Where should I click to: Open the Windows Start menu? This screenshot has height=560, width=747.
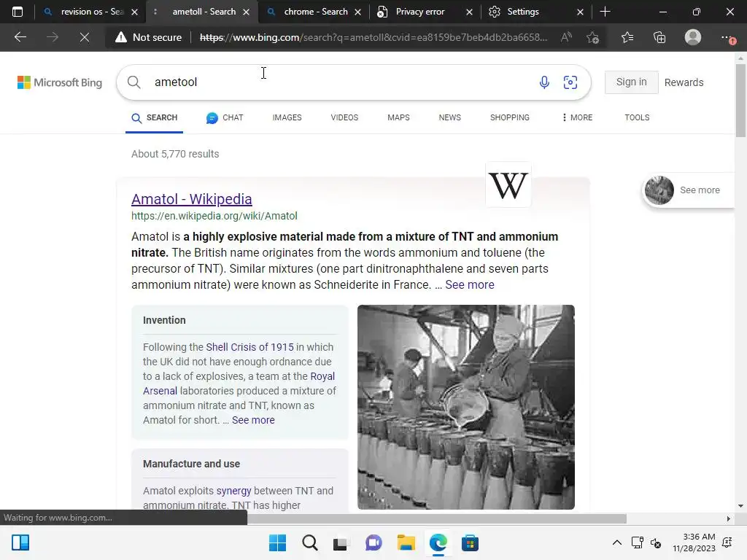tap(278, 542)
